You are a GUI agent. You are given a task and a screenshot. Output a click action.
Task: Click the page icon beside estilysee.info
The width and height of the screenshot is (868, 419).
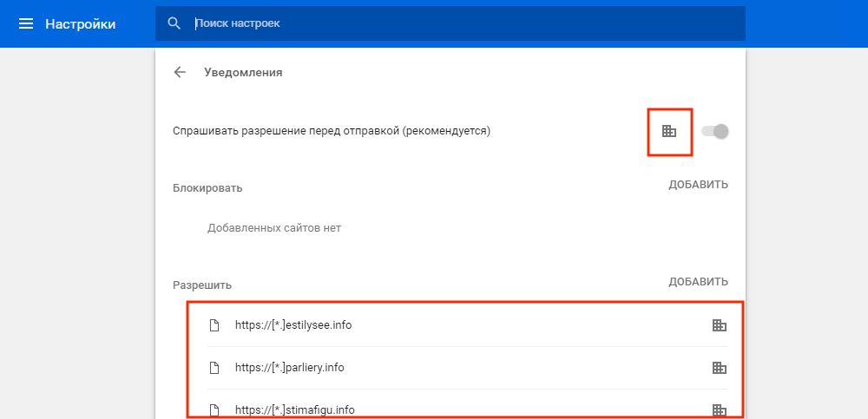[214, 325]
